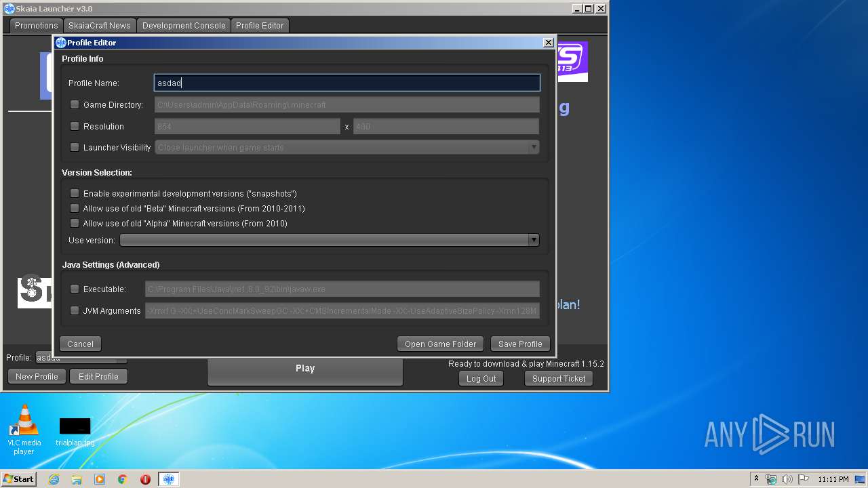Click Profile Editor dialog title icon
This screenshot has height=488, width=868.
coord(61,43)
